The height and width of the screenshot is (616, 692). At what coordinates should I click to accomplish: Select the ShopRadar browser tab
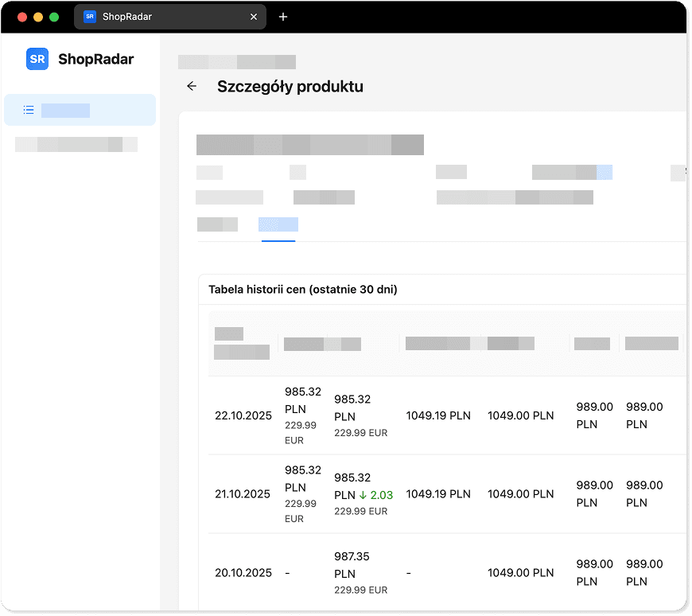(159, 17)
